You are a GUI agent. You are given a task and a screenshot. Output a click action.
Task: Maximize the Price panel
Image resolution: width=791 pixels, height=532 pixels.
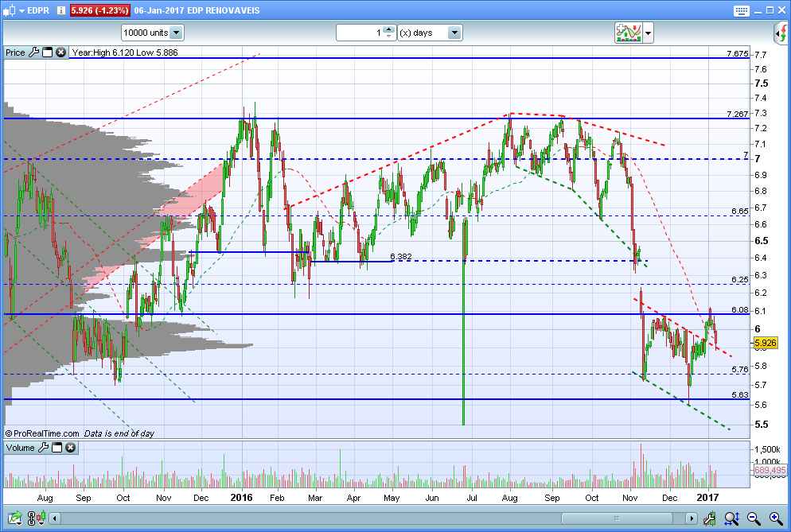(48, 52)
